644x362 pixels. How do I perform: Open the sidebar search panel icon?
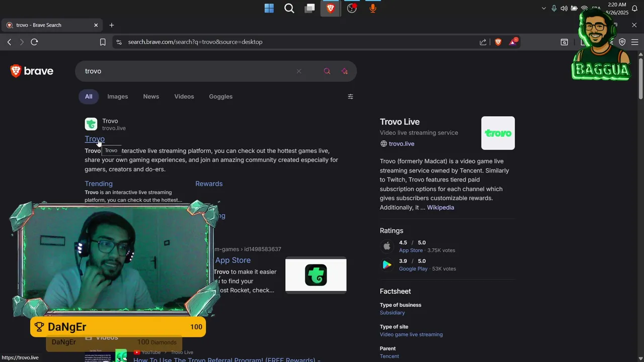pyautogui.click(x=565, y=42)
